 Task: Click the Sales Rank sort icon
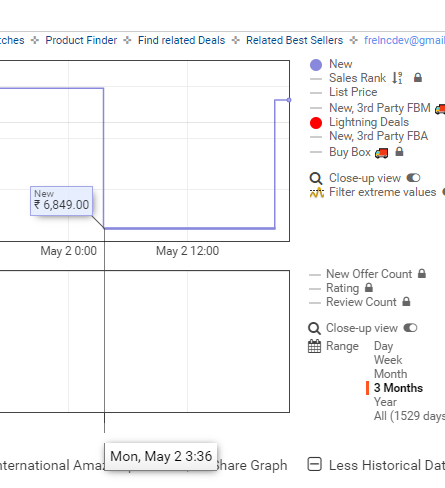pyautogui.click(x=397, y=78)
